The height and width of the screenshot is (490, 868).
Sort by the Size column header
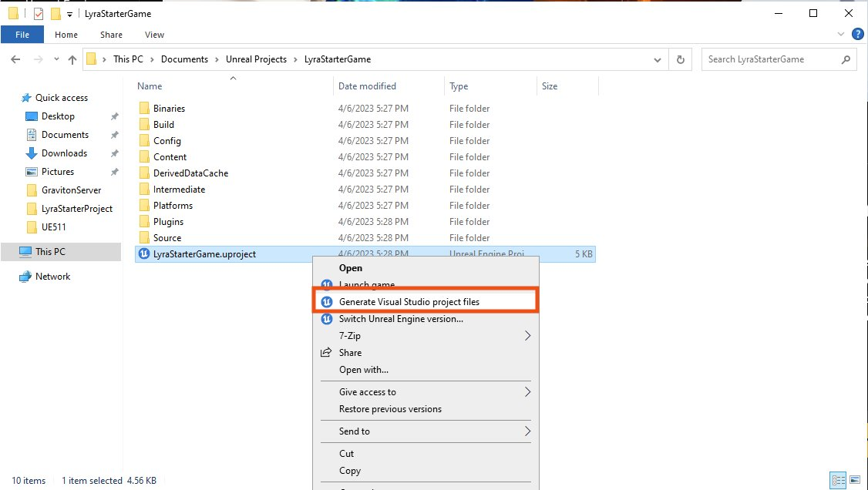[567, 86]
